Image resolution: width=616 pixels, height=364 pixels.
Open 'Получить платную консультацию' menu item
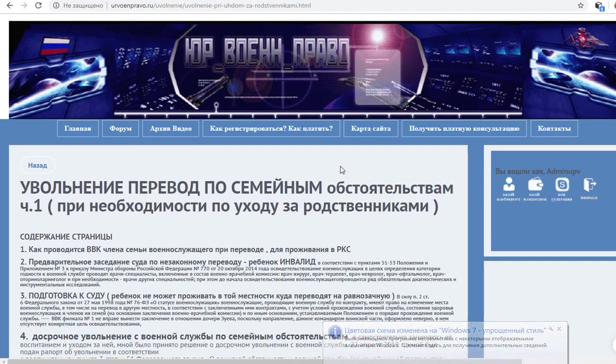[x=464, y=128]
